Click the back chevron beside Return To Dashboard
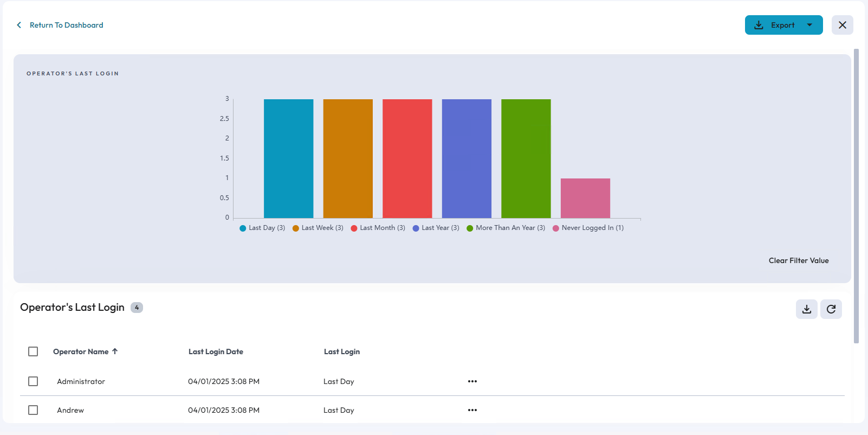 pyautogui.click(x=19, y=25)
